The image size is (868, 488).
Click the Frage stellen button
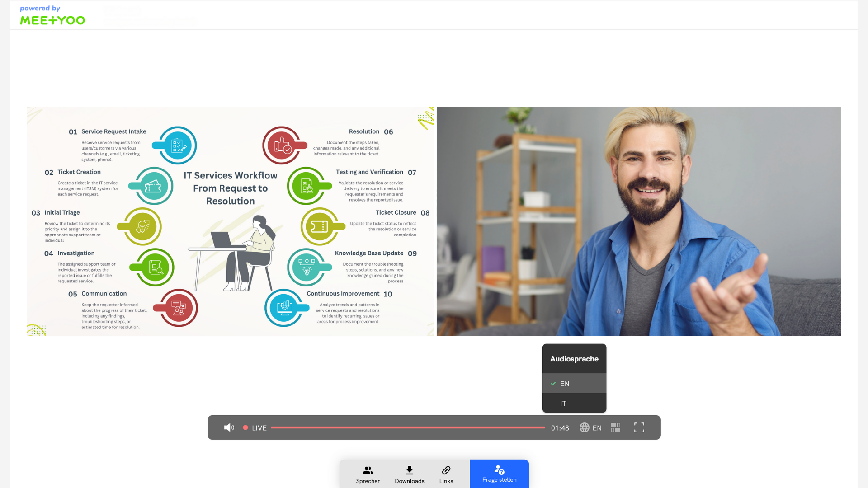point(499,474)
